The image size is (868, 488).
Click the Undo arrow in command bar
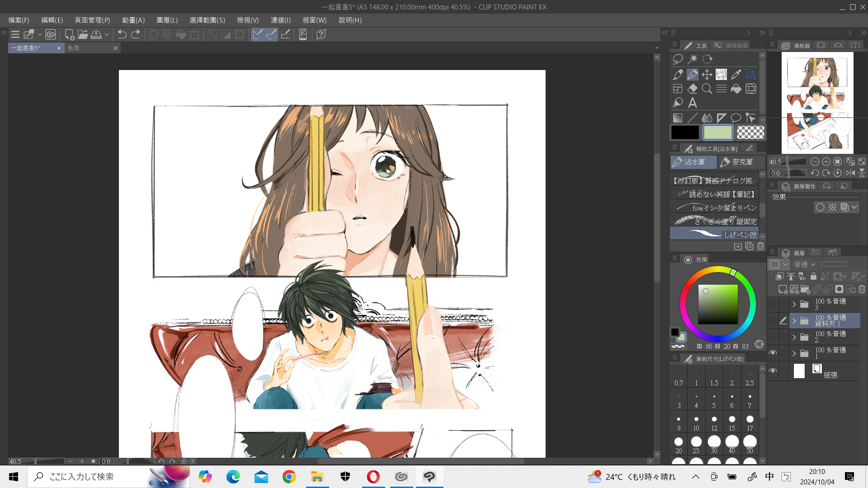tap(122, 34)
